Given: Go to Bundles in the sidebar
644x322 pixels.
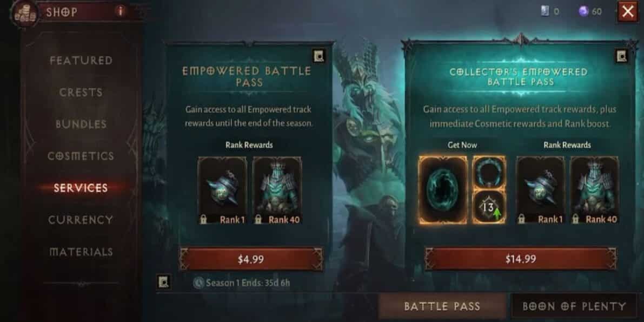Looking at the screenshot, I should (81, 124).
